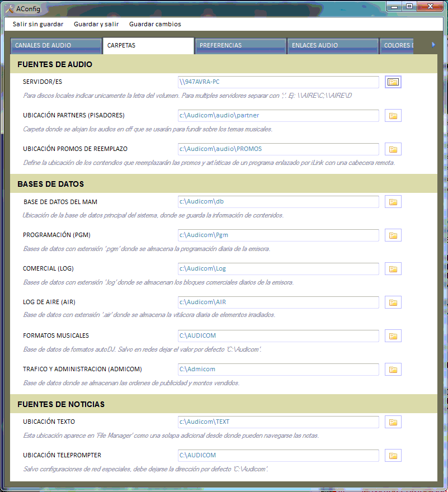The height and width of the screenshot is (492, 448).
Task: Edit the c:\Audicom\db path field
Action: (x=278, y=202)
